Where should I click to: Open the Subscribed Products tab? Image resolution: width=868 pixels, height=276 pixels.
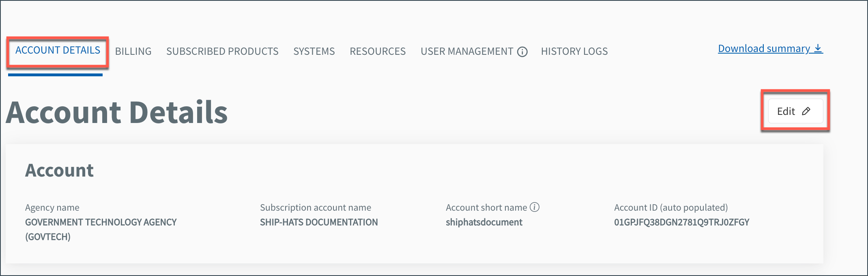[x=222, y=52]
